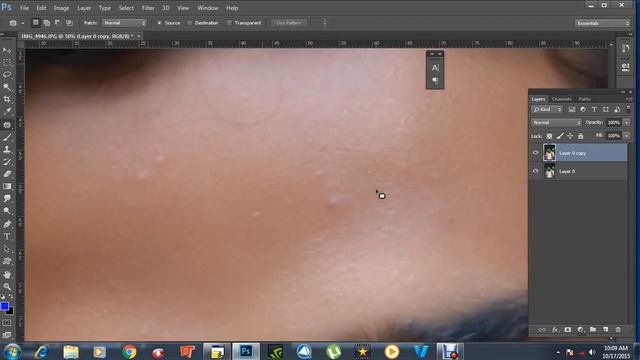Hide Layer 0 copy visibility eye
The image size is (640, 360).
point(536,153)
